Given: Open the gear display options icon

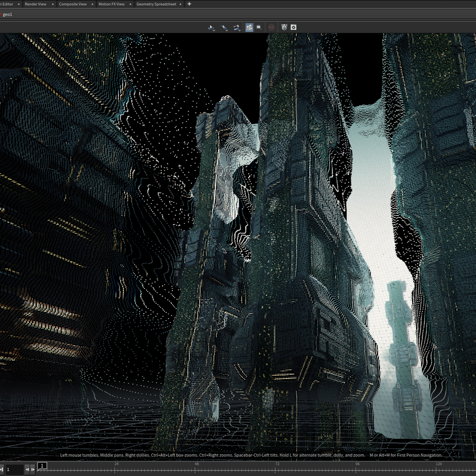Looking at the screenshot, I should coord(294,27).
